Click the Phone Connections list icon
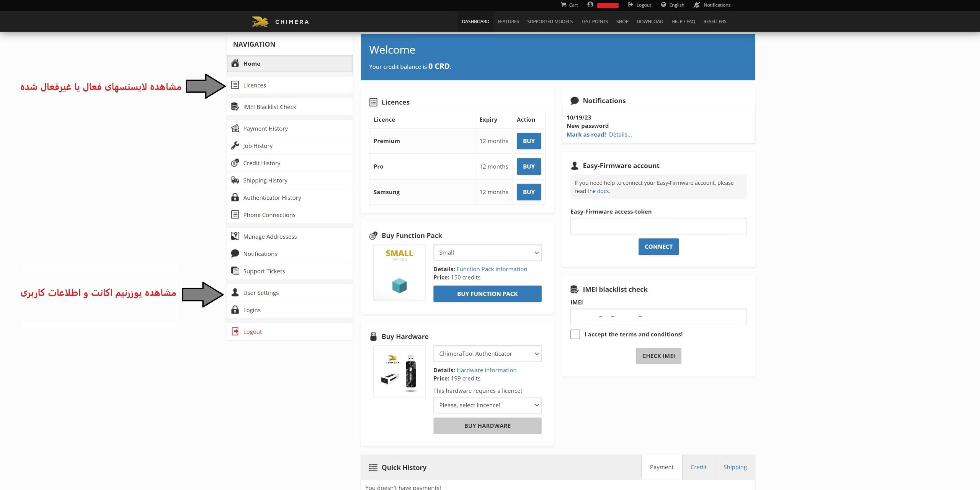Viewport: 980px width, 490px height. click(x=235, y=215)
